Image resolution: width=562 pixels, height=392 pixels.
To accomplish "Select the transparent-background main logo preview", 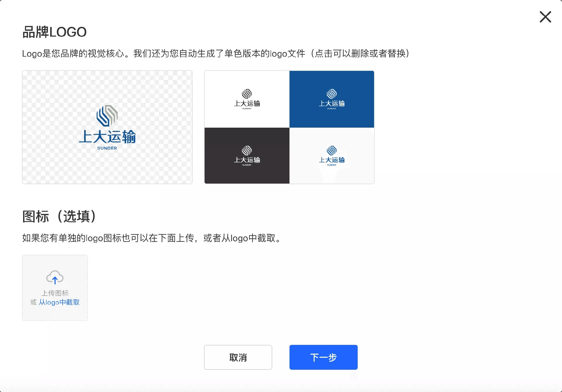I will tap(107, 127).
